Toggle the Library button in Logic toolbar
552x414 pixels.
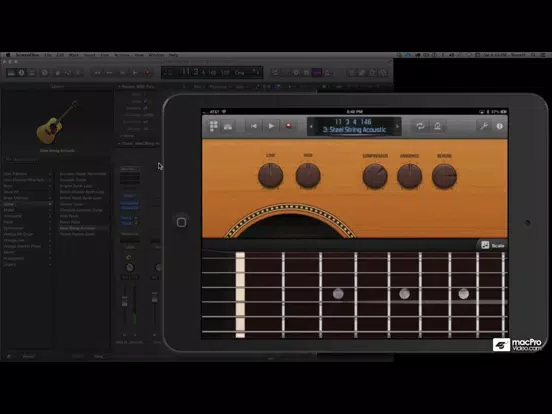point(11,73)
